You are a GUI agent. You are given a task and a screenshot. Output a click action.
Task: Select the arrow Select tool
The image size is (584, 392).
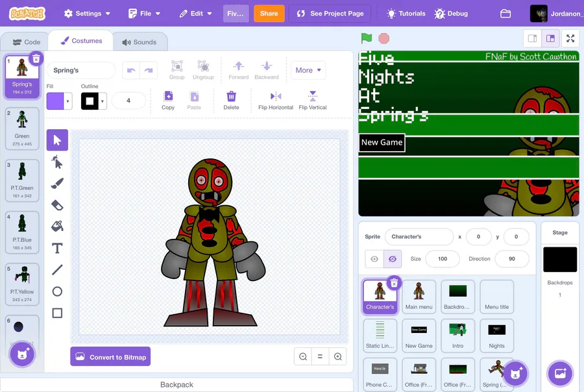point(57,140)
